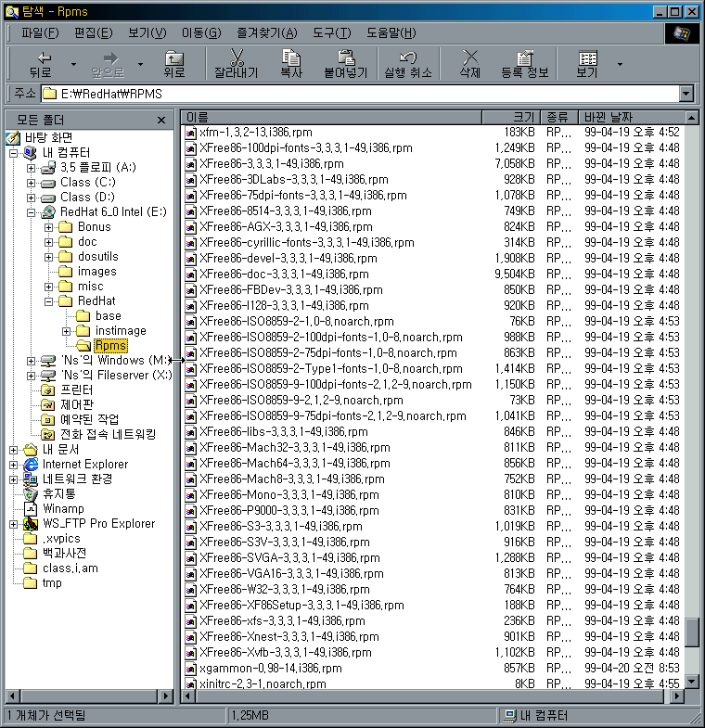Select XFree86-SVGA-3.3.3.1-49.i386.rpm file

[289, 558]
